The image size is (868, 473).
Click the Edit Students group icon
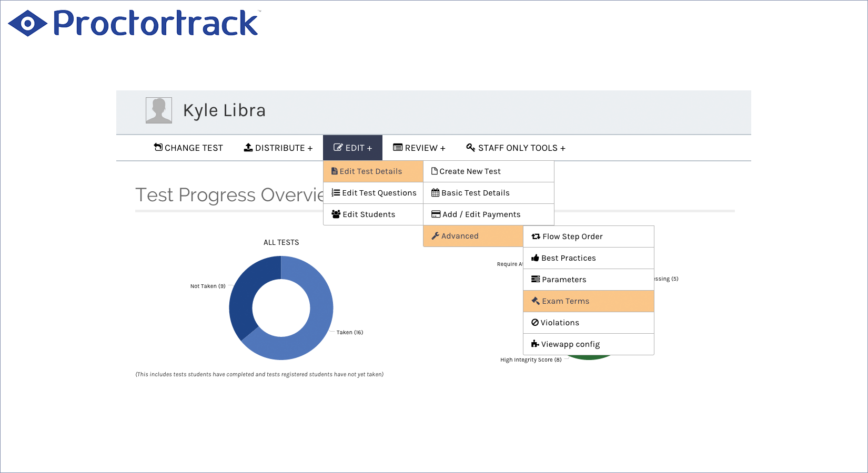336,214
